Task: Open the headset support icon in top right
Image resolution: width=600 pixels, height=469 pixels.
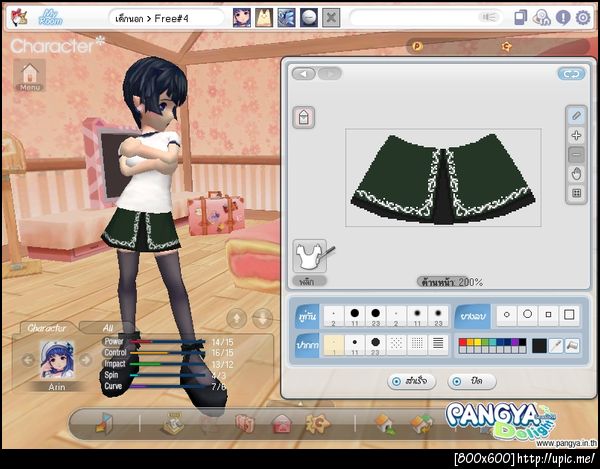Action: click(x=541, y=18)
